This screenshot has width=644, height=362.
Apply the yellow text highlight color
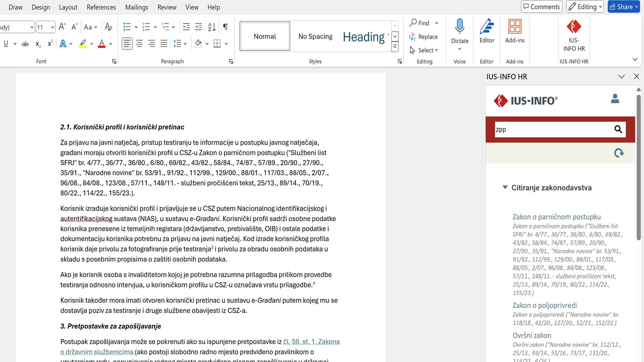point(83,44)
